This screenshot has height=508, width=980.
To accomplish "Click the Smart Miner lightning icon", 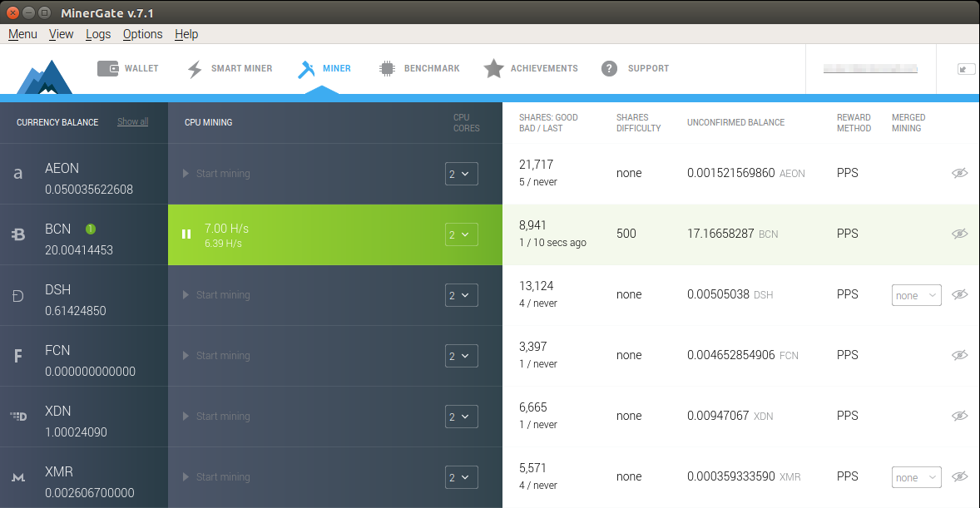I will [195, 69].
